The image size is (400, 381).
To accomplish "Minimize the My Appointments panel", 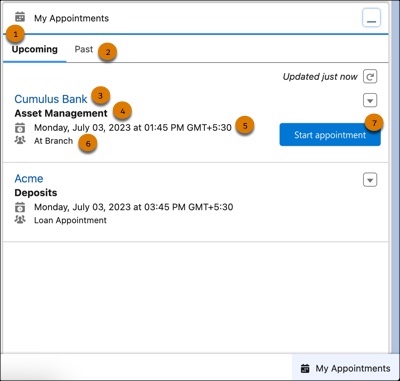I will pos(371,18).
